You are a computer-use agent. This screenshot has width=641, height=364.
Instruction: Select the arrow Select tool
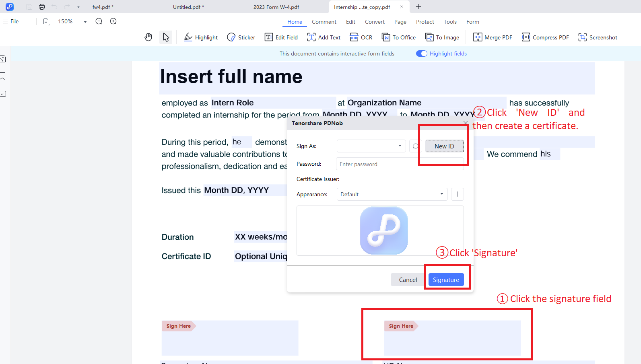(166, 37)
